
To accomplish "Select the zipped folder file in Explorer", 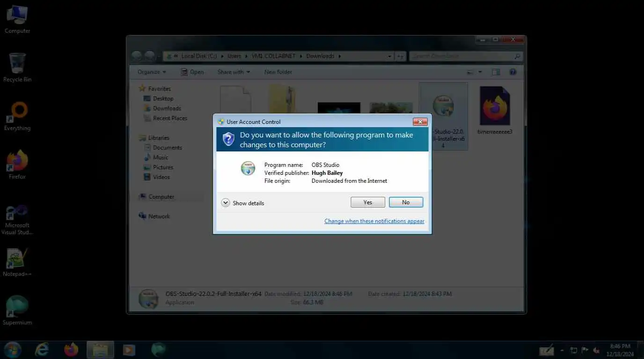I will [282, 99].
